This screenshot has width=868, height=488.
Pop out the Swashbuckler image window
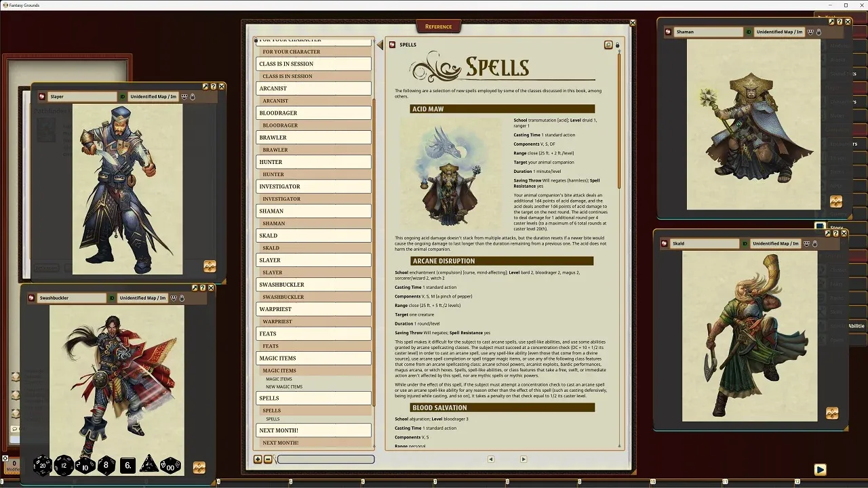click(195, 288)
